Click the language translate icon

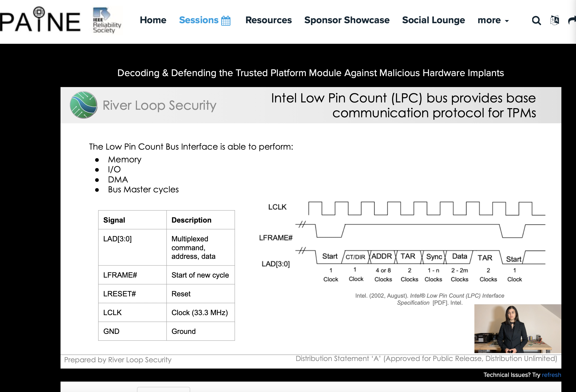555,20
